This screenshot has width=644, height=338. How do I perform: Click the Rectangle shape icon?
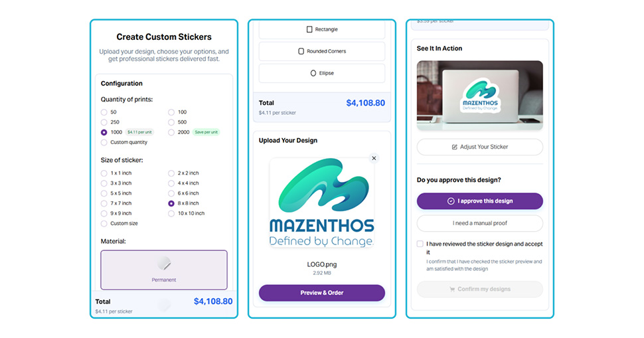coord(309,29)
